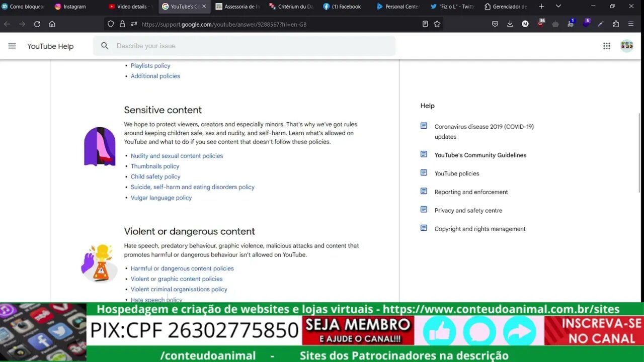Open a new browser tab
The width and height of the screenshot is (644, 362).
click(541, 7)
